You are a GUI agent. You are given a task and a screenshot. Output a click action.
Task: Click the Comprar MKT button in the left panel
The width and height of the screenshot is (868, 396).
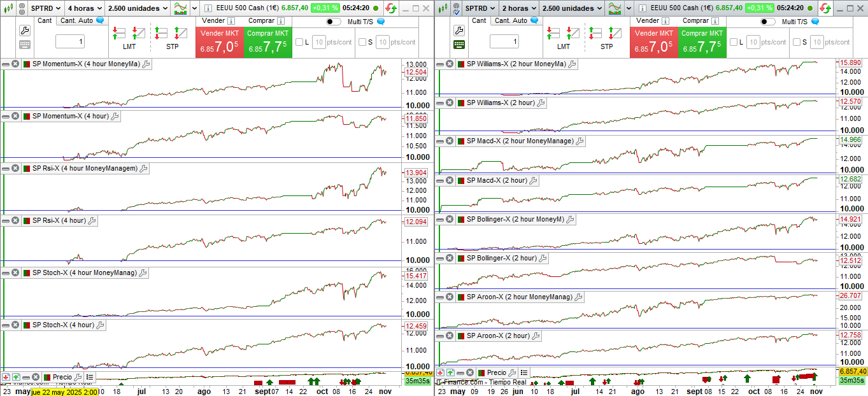click(267, 42)
